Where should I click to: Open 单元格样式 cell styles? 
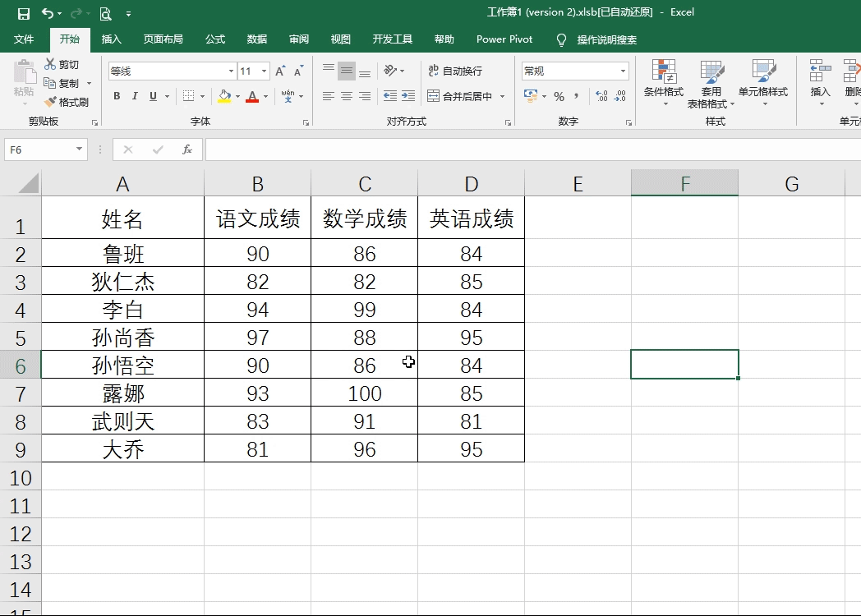[763, 82]
